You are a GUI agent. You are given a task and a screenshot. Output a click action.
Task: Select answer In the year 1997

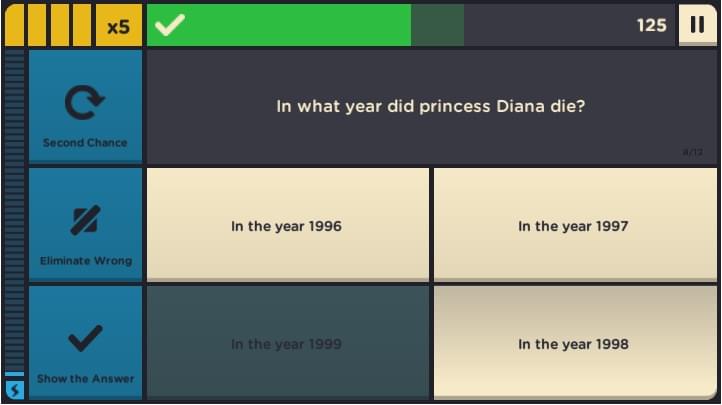click(x=575, y=225)
